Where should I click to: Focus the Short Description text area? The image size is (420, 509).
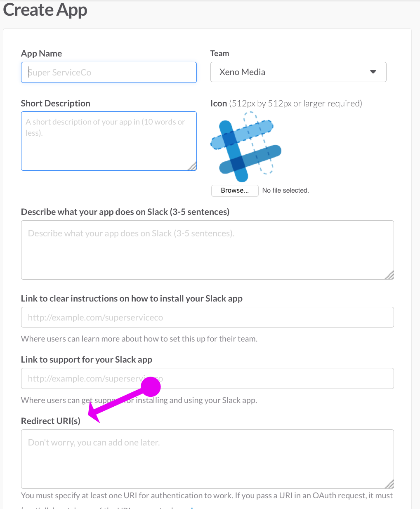point(109,141)
